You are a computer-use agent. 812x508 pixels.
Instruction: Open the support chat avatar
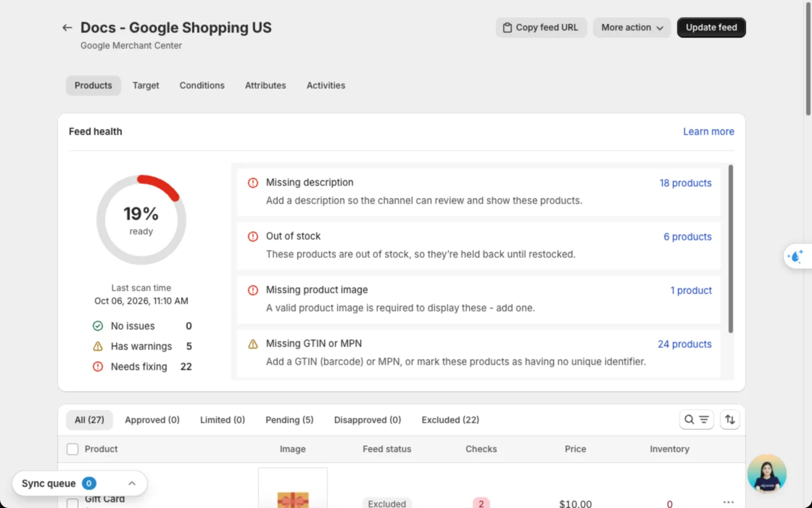[x=767, y=474]
